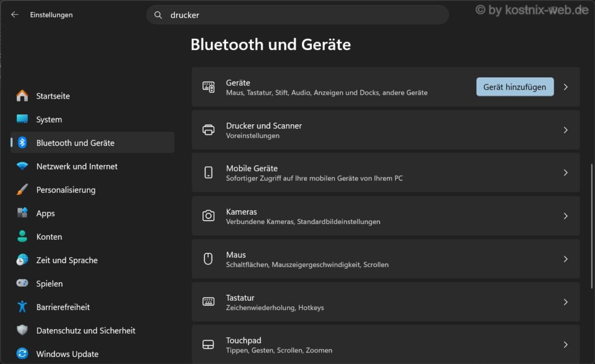Go back with the arrow icon
This screenshot has width=595, height=364.
click(x=15, y=15)
